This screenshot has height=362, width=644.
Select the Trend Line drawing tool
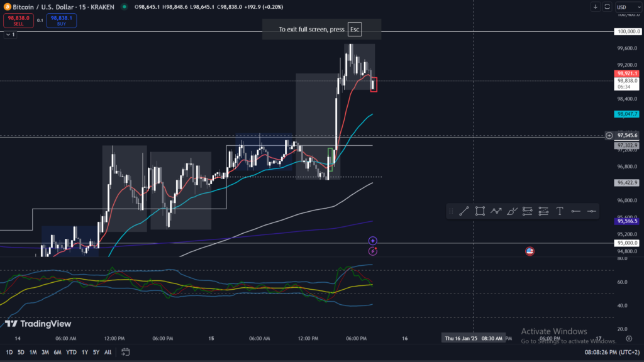point(464,212)
